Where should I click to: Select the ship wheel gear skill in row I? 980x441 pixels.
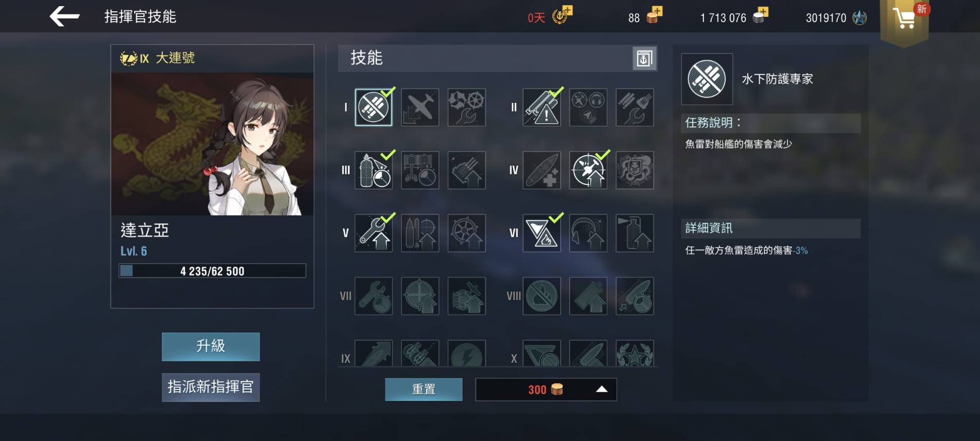pos(467,107)
